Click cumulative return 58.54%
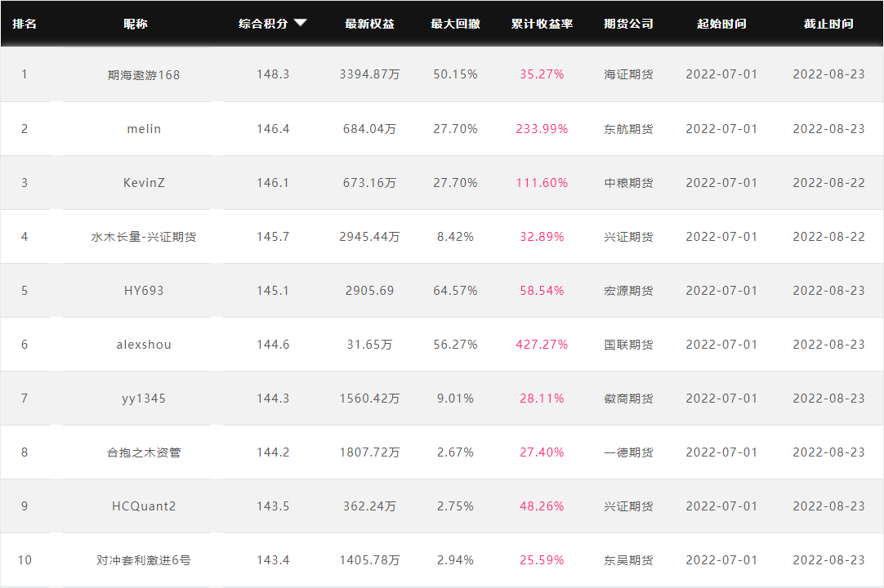884x588 pixels. click(542, 291)
